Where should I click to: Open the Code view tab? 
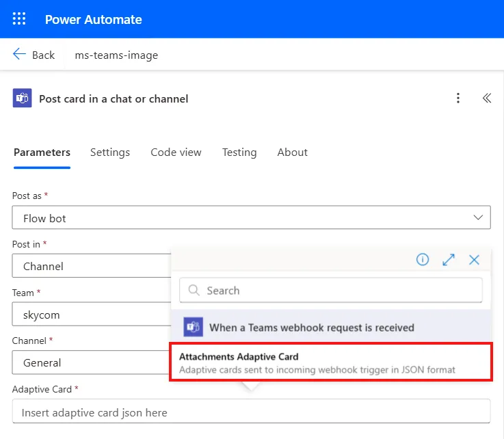click(176, 152)
